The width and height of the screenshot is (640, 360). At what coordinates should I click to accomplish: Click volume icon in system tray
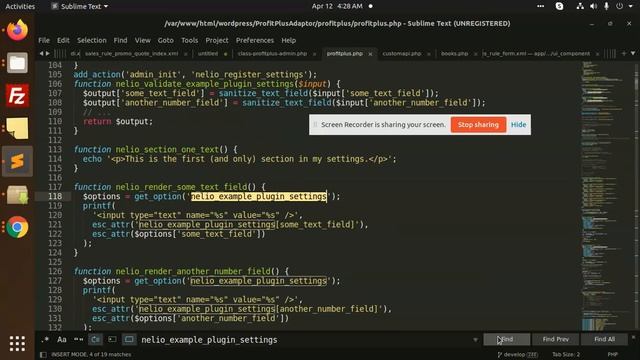click(x=593, y=6)
